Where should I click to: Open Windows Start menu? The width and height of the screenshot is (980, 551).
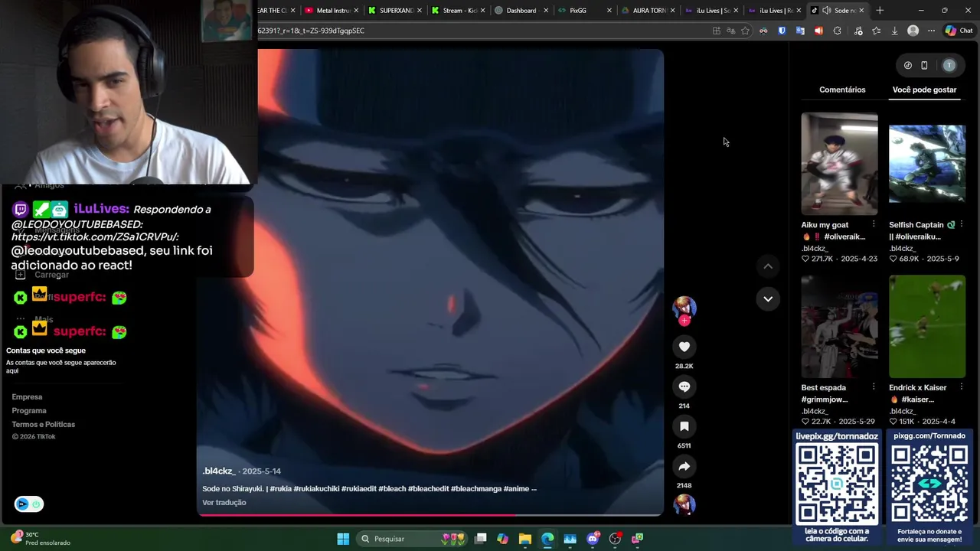pyautogui.click(x=343, y=539)
